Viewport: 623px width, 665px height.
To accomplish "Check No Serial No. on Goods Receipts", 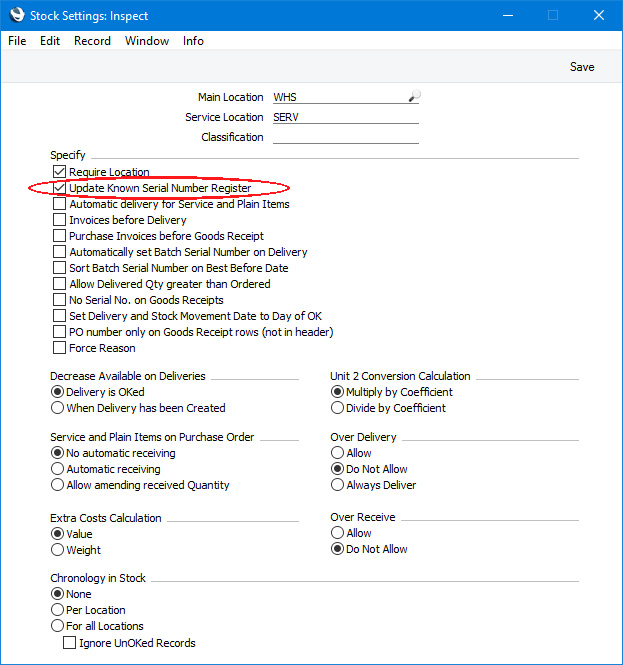I will (59, 300).
